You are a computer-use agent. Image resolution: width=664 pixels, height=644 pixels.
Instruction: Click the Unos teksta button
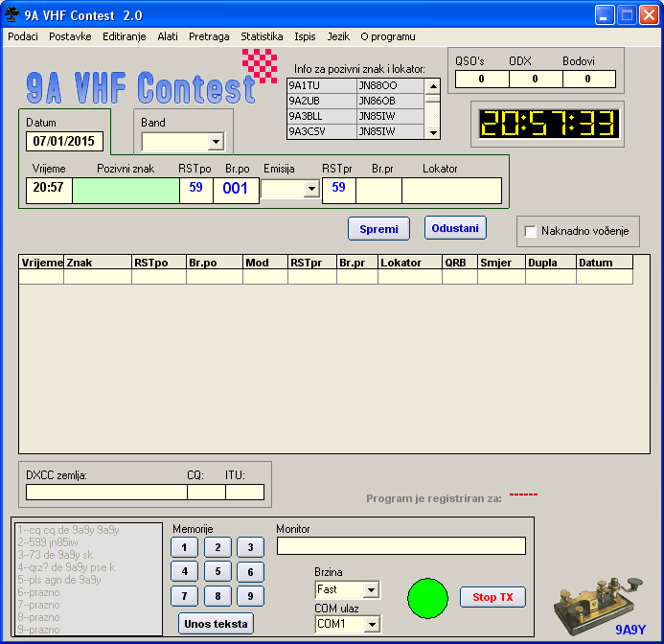216,624
